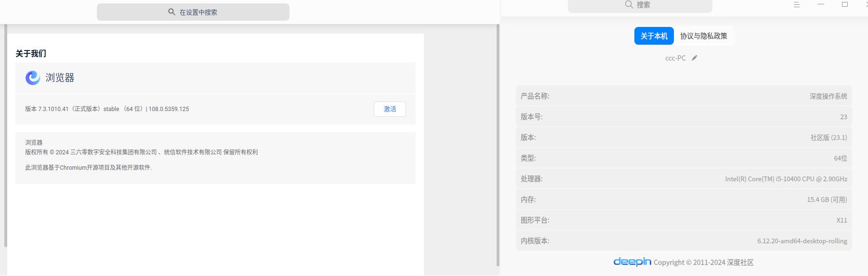Click the magnifier icon in browser settings search
This screenshot has width=868, height=276.
171,12
